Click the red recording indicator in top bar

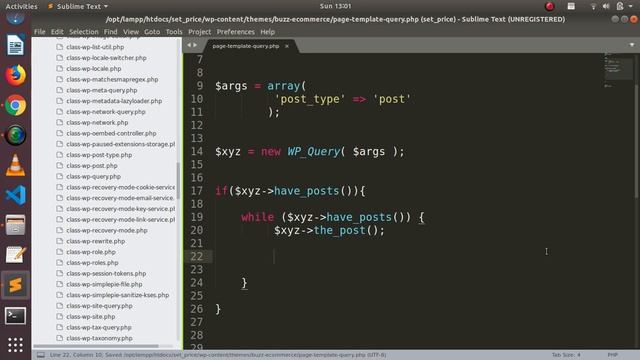tap(549, 6)
